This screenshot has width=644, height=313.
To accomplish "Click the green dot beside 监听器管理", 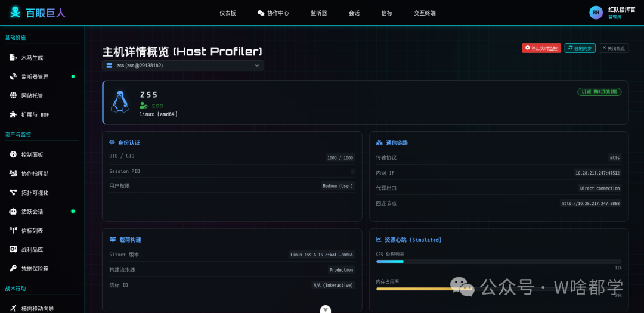I will point(73,76).
